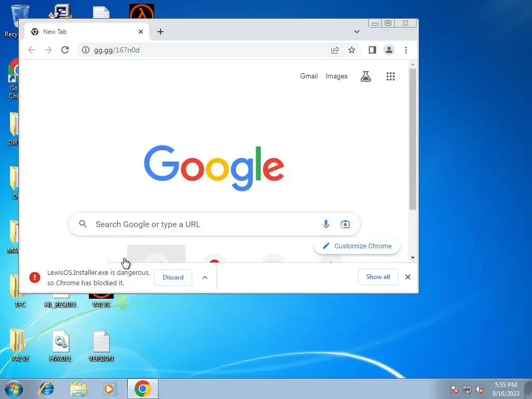Search by image with camera icon

click(345, 224)
